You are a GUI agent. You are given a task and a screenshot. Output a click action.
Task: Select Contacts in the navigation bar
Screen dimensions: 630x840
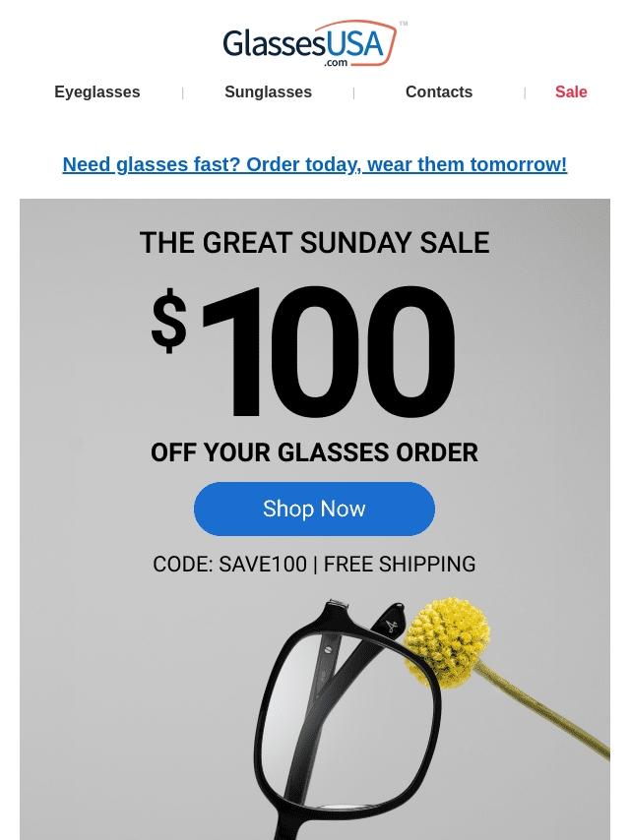[x=439, y=91]
